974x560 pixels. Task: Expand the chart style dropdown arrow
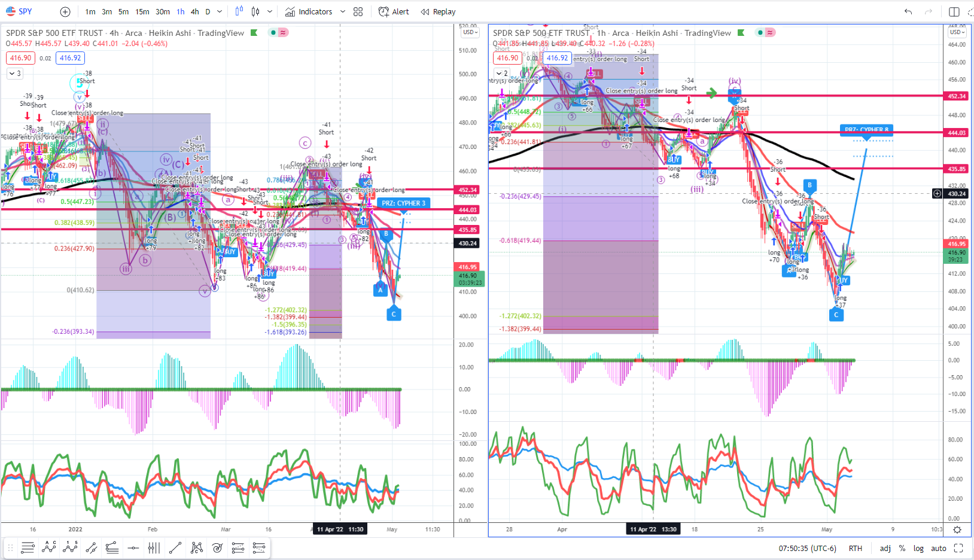point(270,11)
